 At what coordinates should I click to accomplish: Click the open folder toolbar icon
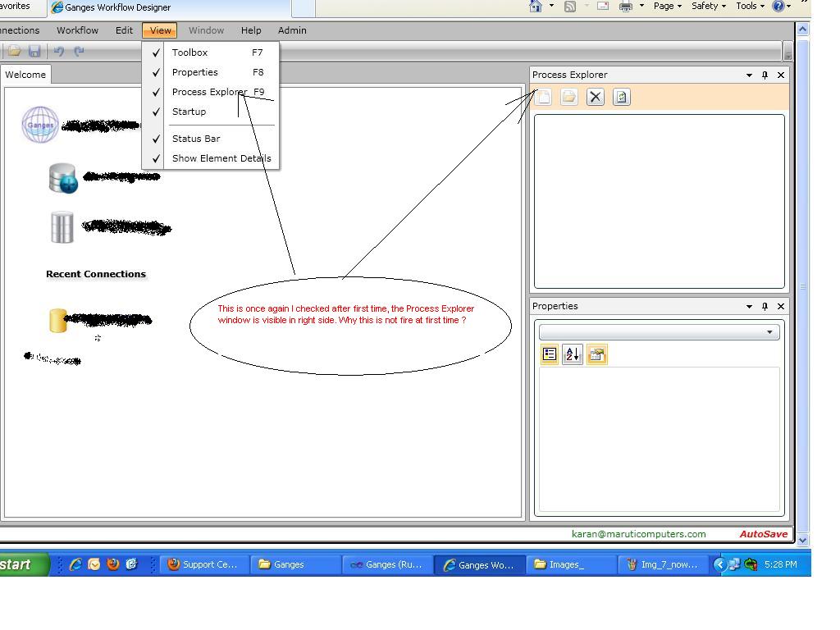[15, 52]
